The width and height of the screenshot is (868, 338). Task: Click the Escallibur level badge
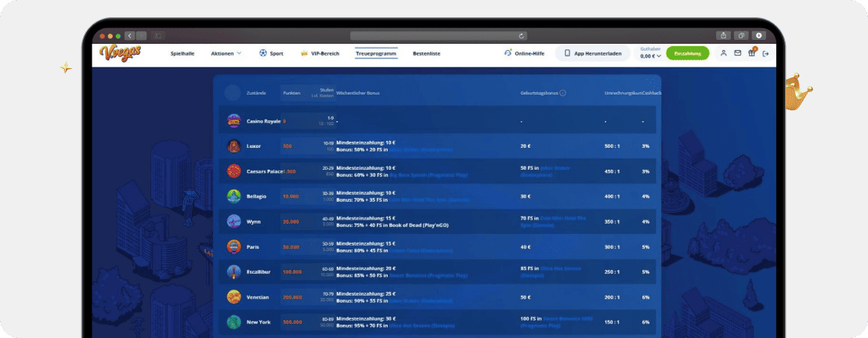click(x=233, y=271)
